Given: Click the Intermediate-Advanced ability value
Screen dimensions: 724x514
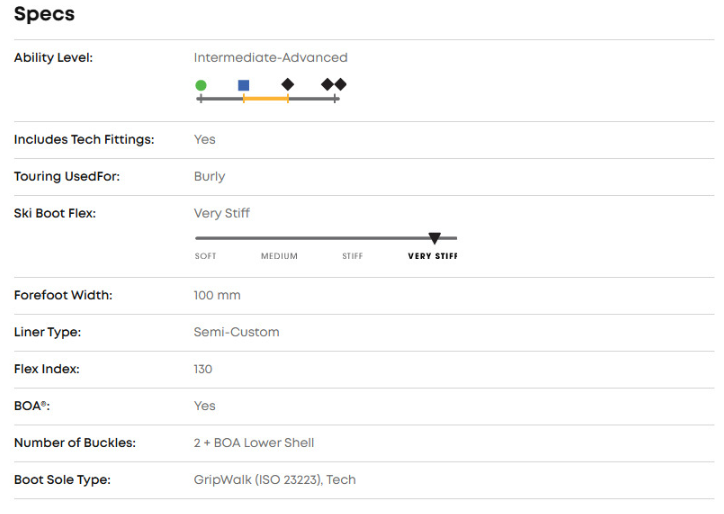Looking at the screenshot, I should point(270,58).
